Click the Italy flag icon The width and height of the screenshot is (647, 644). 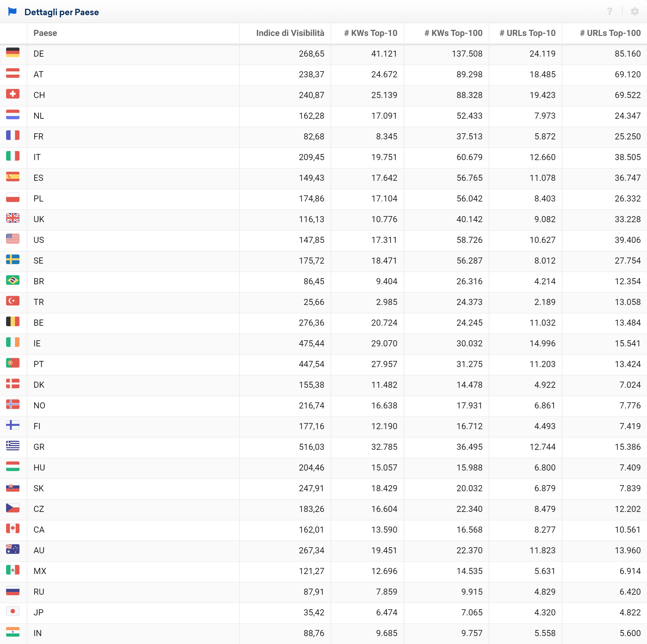pyautogui.click(x=13, y=156)
